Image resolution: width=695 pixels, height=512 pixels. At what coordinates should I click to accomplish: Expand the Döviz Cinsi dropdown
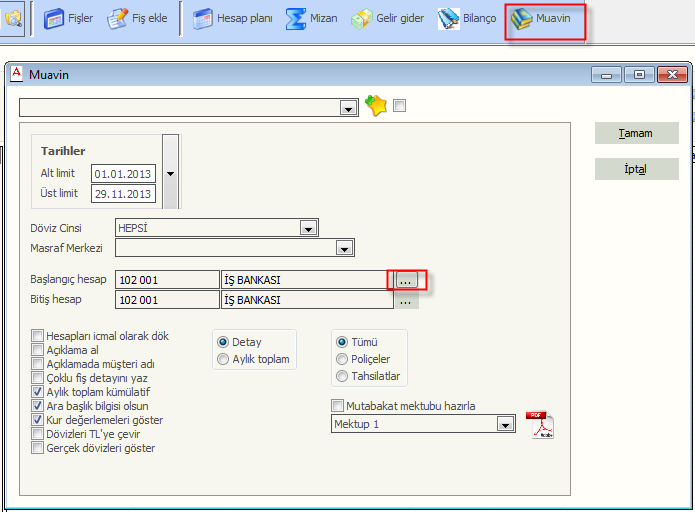coord(309,228)
